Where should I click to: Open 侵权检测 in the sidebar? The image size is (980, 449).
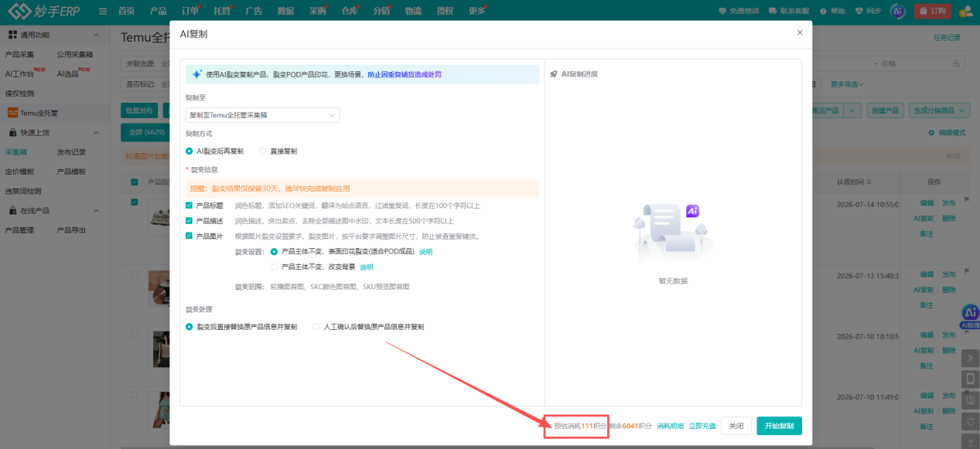click(x=19, y=93)
